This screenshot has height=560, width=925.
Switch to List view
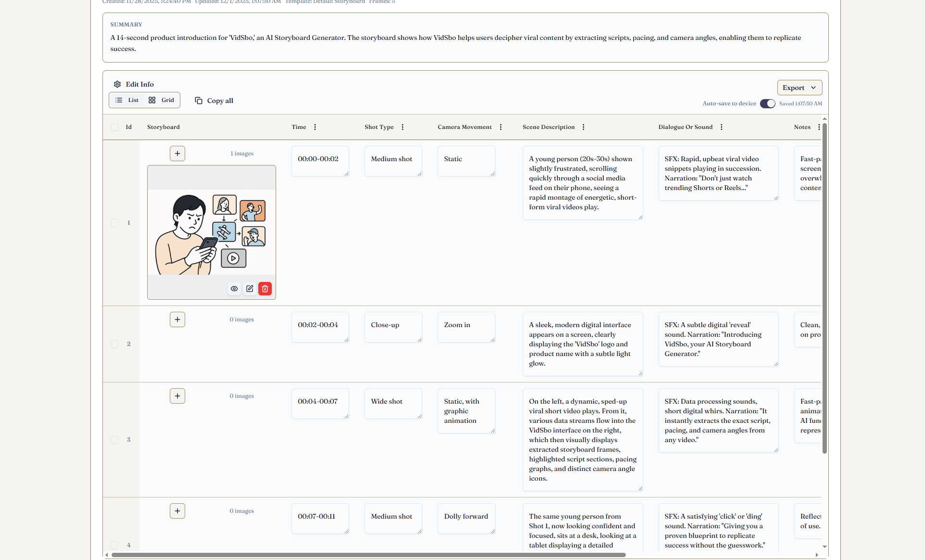127,100
